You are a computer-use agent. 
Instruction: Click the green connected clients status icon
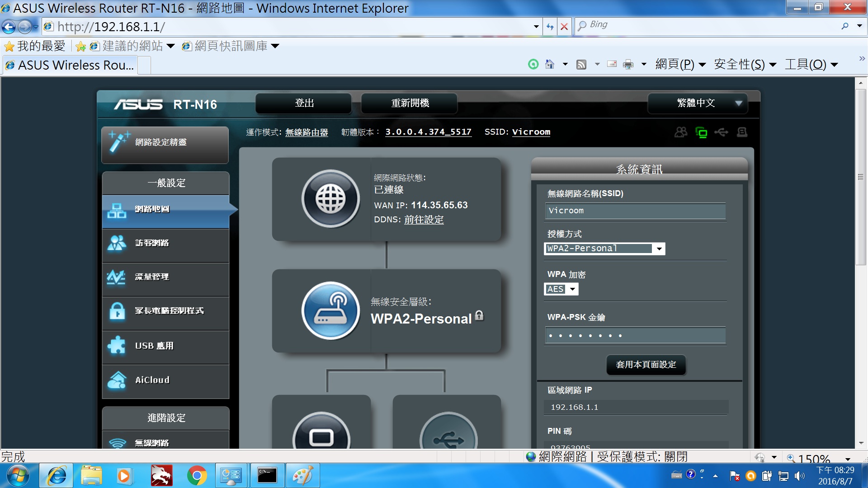[x=701, y=132]
